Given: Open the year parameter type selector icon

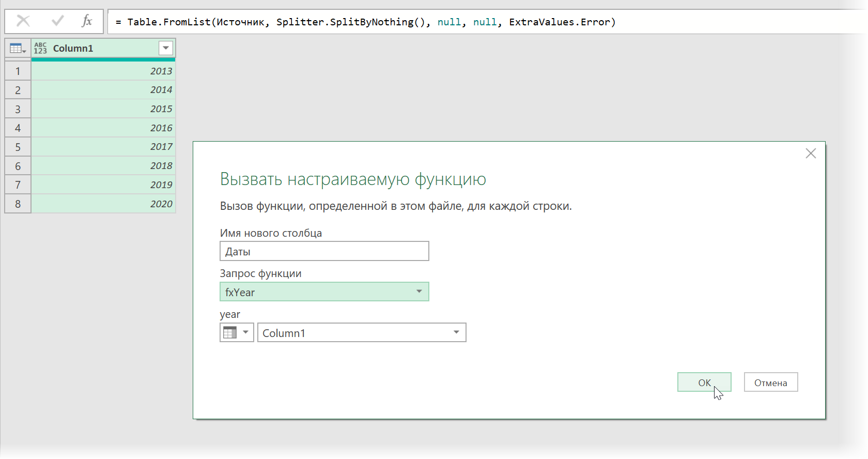Looking at the screenshot, I should point(237,332).
